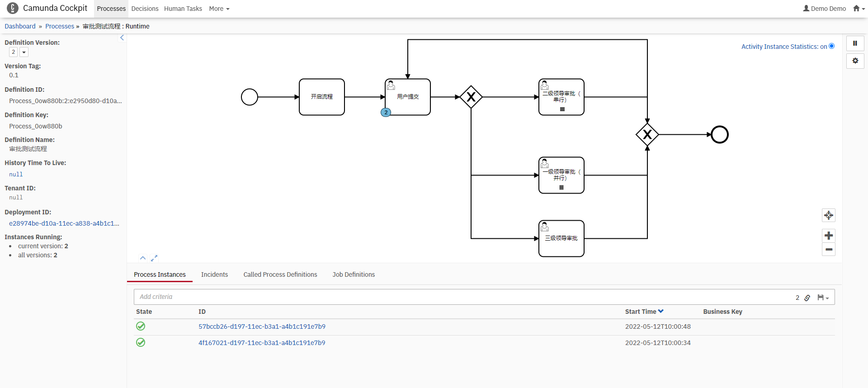Open the Decisions navbar tab
The height and width of the screenshot is (388, 868).
tap(145, 9)
